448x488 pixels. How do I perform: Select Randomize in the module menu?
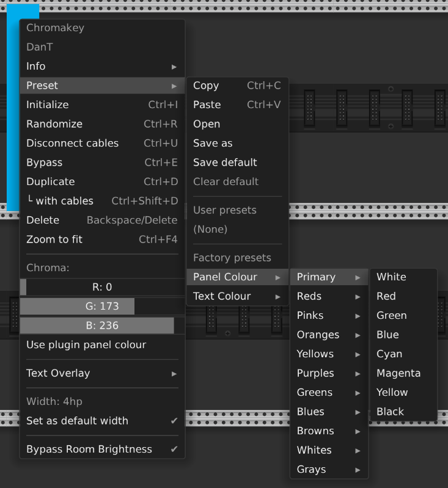101,124
